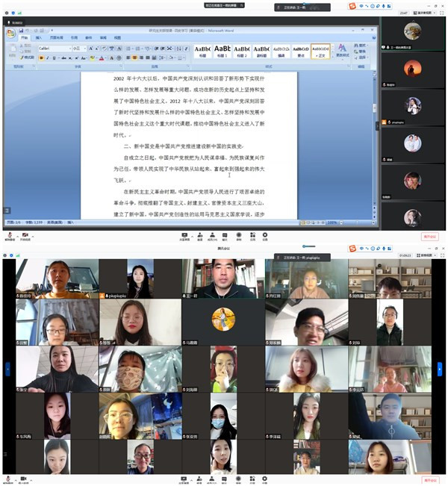Open the Sogou input method icon
The image size is (448, 486).
pyautogui.click(x=352, y=7)
